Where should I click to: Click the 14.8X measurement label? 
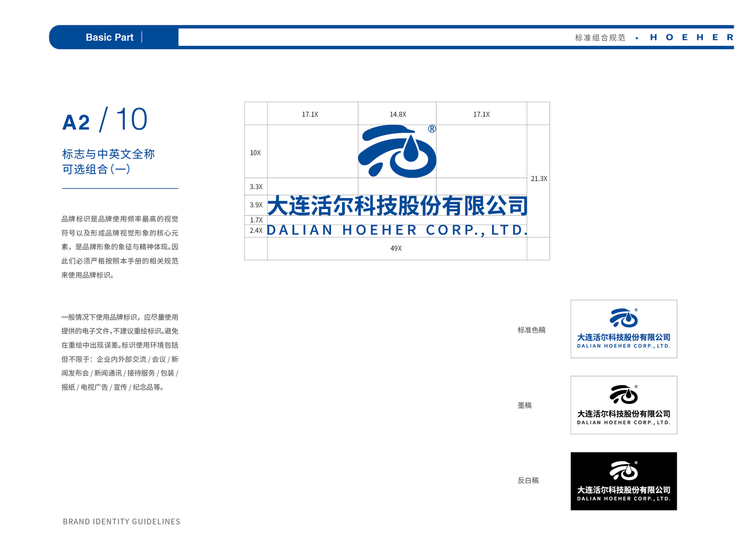pos(398,114)
